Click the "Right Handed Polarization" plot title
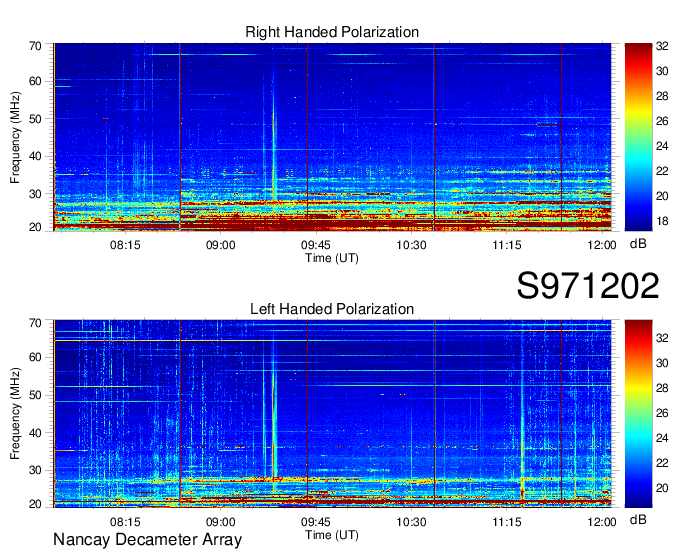The image size is (680, 552). pos(332,32)
